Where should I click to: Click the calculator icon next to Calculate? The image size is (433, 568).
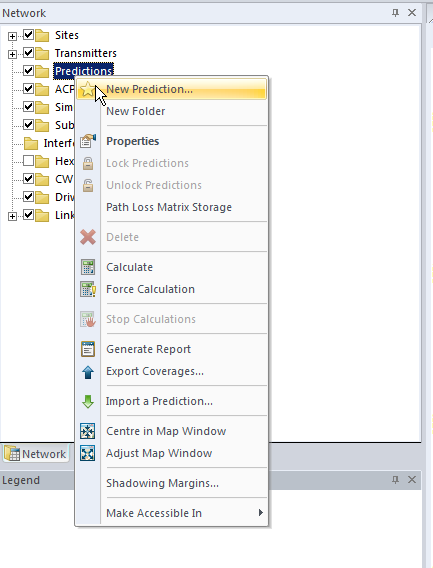(88, 267)
